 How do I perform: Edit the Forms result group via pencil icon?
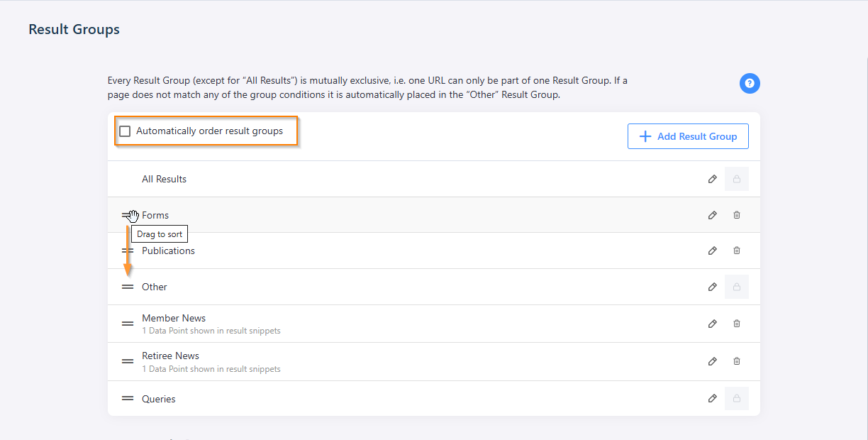[712, 215]
